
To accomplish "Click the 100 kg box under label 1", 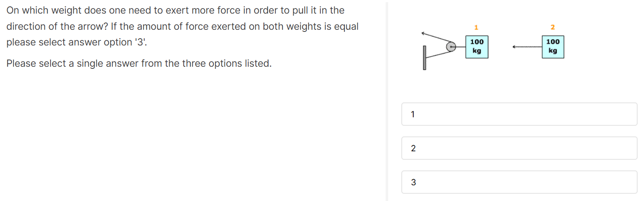I will coord(477,47).
